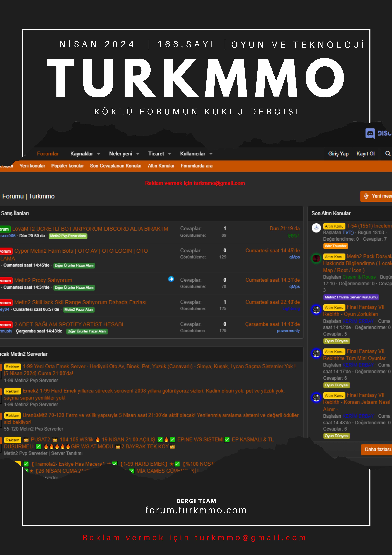Click the Discord logo icon
The image size is (392, 555).
coord(370,133)
